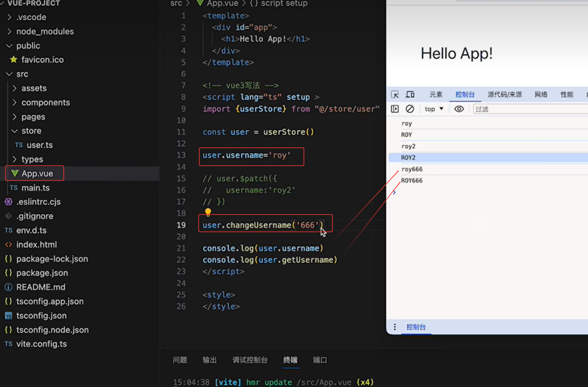The height and width of the screenshot is (387, 588).
Task: Click the App.vue breadcrumb segment
Action: (222, 3)
